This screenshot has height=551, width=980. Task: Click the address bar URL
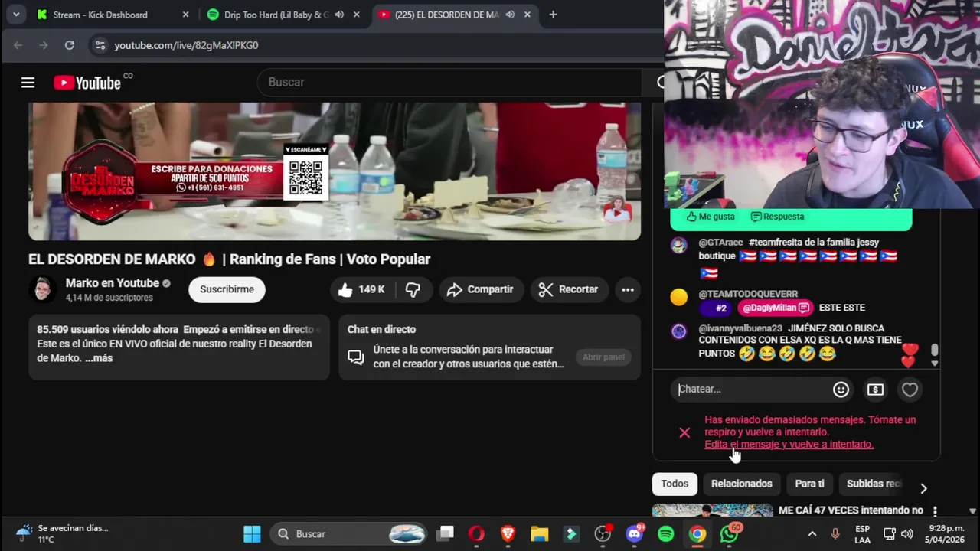[186, 45]
